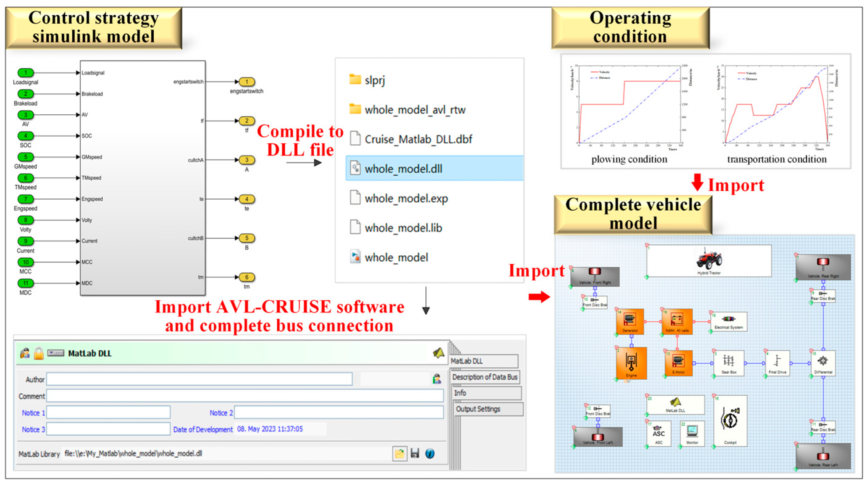Click the NiMH 40 cells battery block
Viewport: 868px width, 485px height.
677,321
